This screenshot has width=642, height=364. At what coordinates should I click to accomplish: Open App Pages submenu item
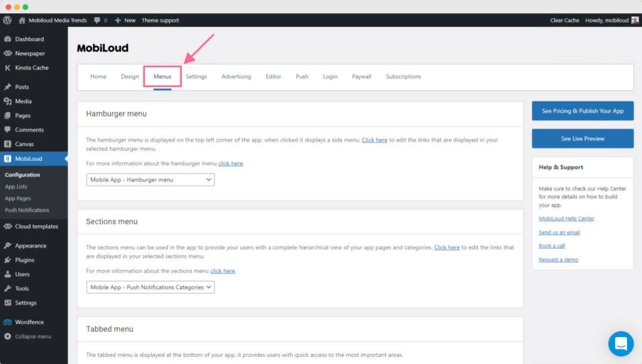pyautogui.click(x=18, y=199)
